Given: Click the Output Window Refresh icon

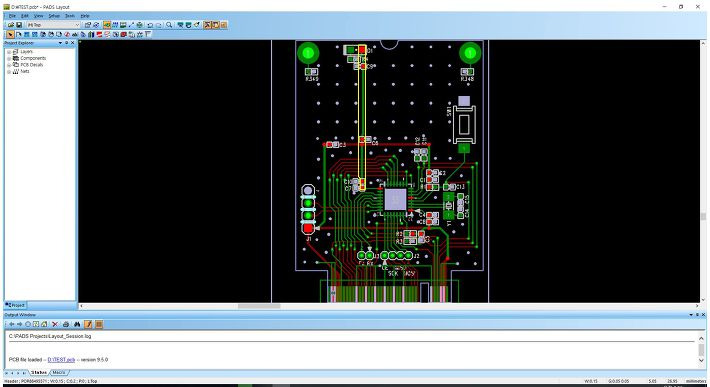Looking at the screenshot, I should point(36,324).
